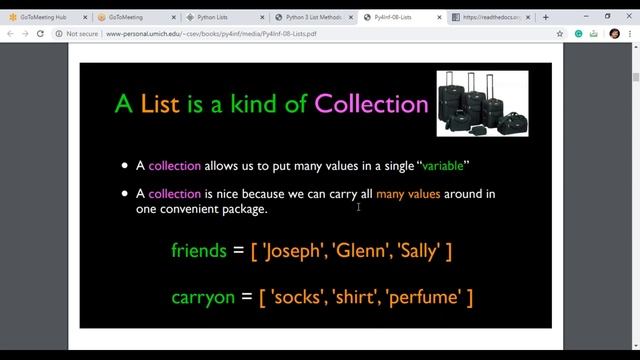Close the readthedocs tab
Image resolution: width=640 pixels, height=360 pixels.
(528, 17)
